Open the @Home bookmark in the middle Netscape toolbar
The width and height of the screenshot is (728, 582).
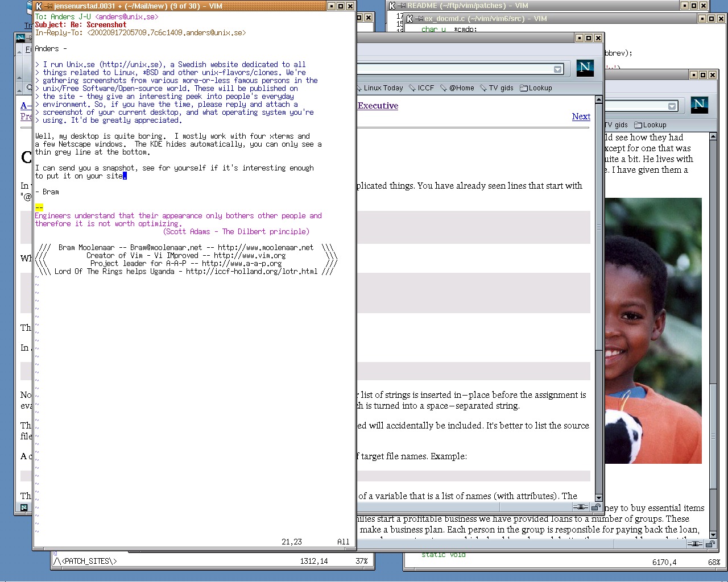tap(457, 88)
